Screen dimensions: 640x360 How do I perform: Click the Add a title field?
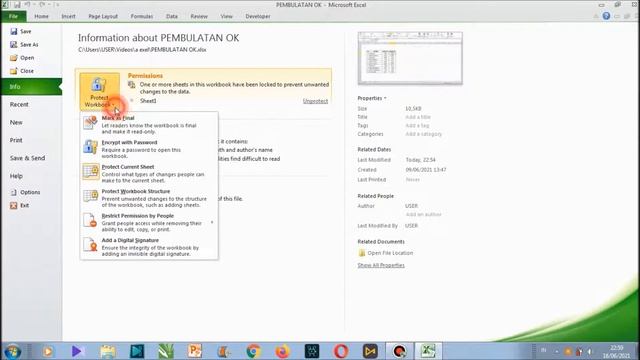pos(418,117)
